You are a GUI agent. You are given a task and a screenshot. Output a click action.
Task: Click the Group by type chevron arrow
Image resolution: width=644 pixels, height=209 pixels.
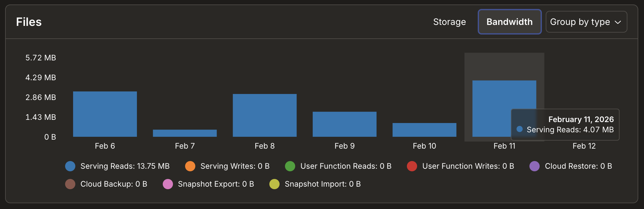tap(618, 22)
